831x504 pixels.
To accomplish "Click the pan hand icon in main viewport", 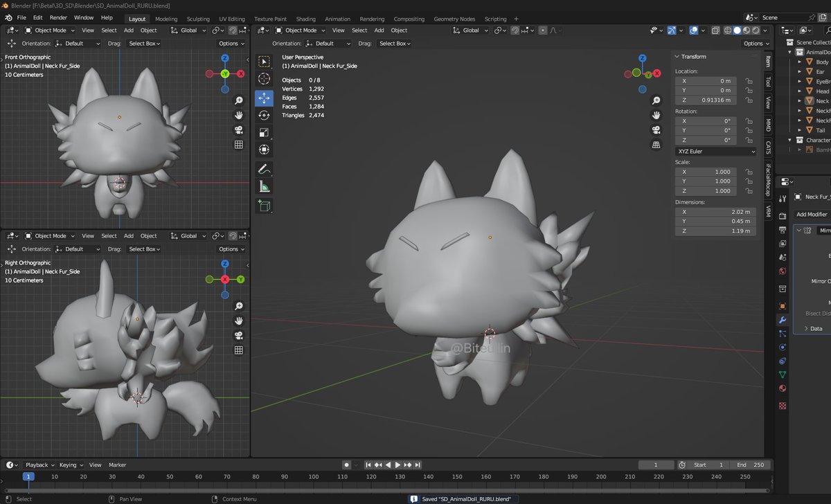I will coord(656,115).
